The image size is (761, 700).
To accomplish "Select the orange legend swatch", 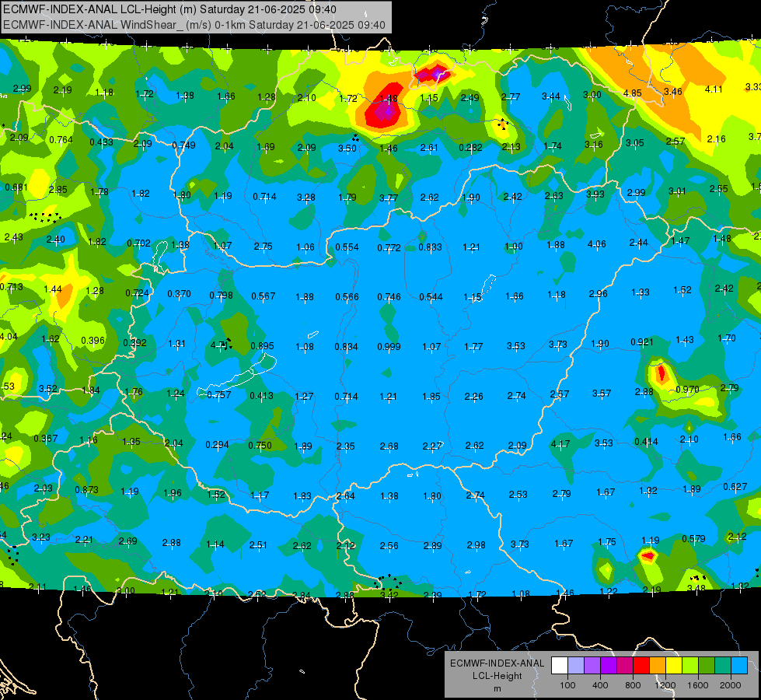I will (x=658, y=666).
